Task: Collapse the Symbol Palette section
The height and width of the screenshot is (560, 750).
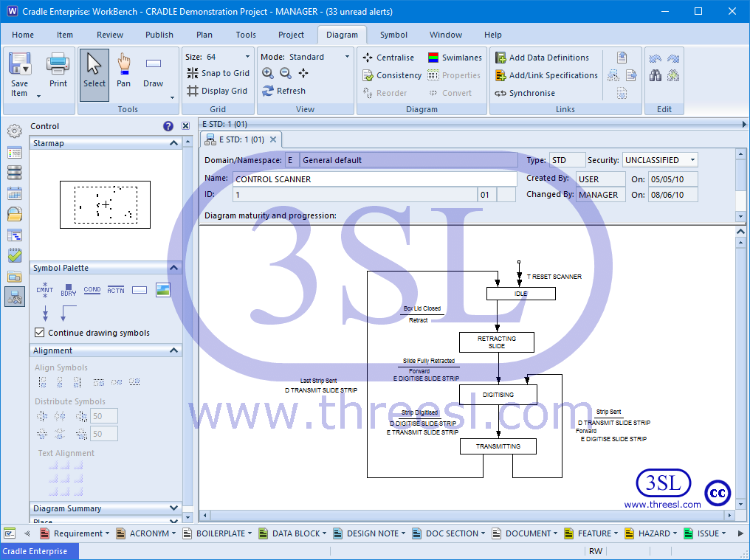Action: (x=173, y=268)
